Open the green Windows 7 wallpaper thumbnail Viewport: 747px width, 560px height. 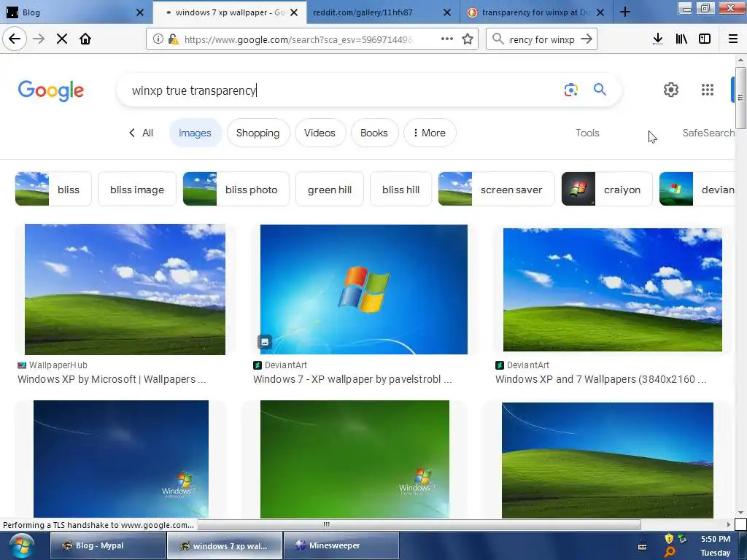pyautogui.click(x=355, y=459)
